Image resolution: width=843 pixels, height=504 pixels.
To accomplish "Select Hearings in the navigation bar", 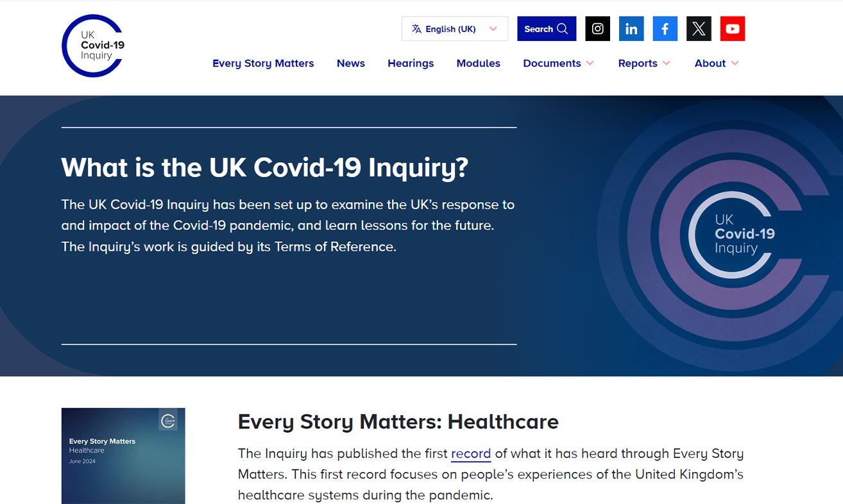I will 411,63.
